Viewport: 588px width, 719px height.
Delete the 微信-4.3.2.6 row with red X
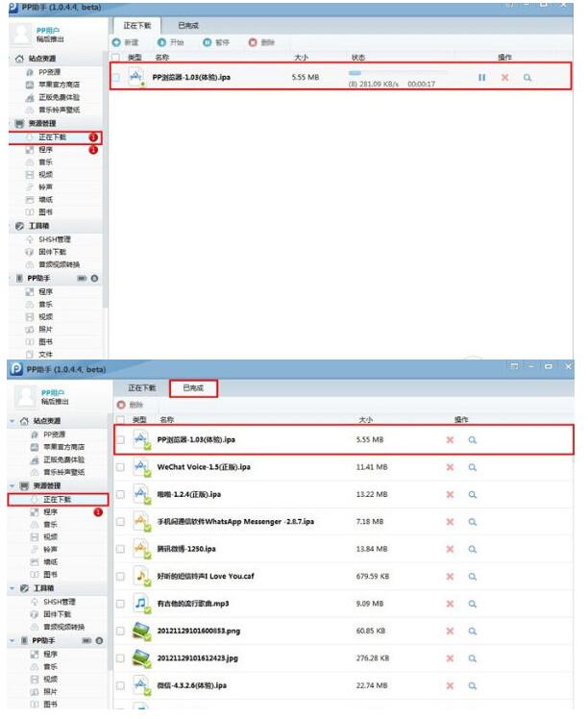click(x=450, y=685)
